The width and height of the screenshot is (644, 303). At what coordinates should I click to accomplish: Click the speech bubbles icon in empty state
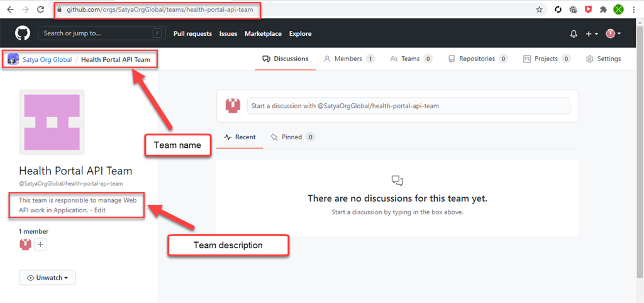[397, 180]
